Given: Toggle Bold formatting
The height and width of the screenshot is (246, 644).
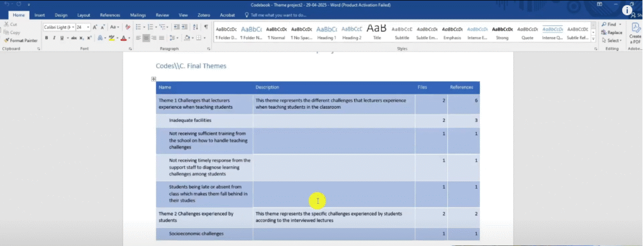Looking at the screenshot, I should [47, 38].
